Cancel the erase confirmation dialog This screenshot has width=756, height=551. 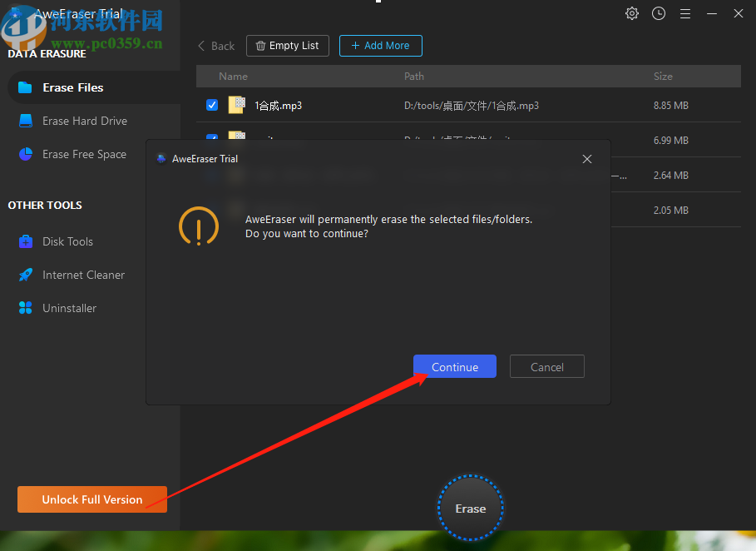click(x=546, y=367)
